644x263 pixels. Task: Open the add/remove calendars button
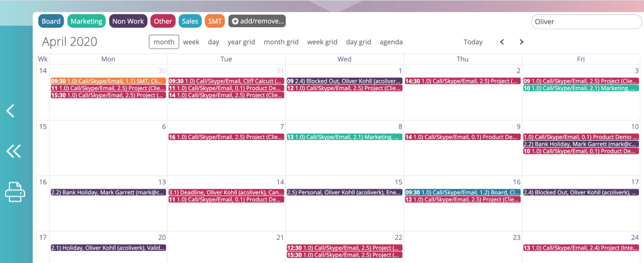tap(257, 21)
